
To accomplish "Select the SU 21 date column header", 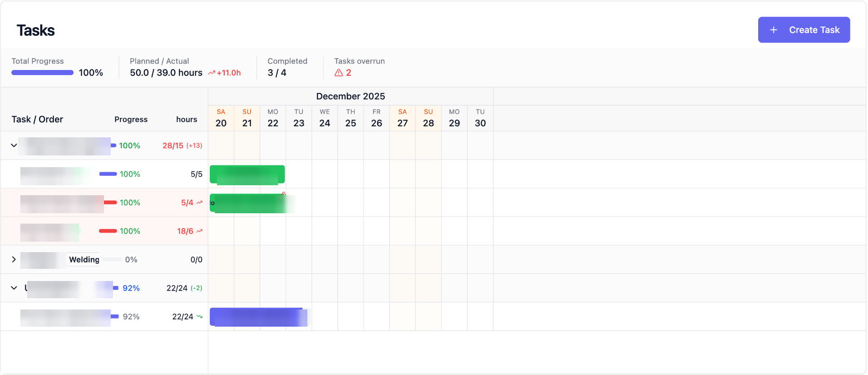I will [x=247, y=118].
